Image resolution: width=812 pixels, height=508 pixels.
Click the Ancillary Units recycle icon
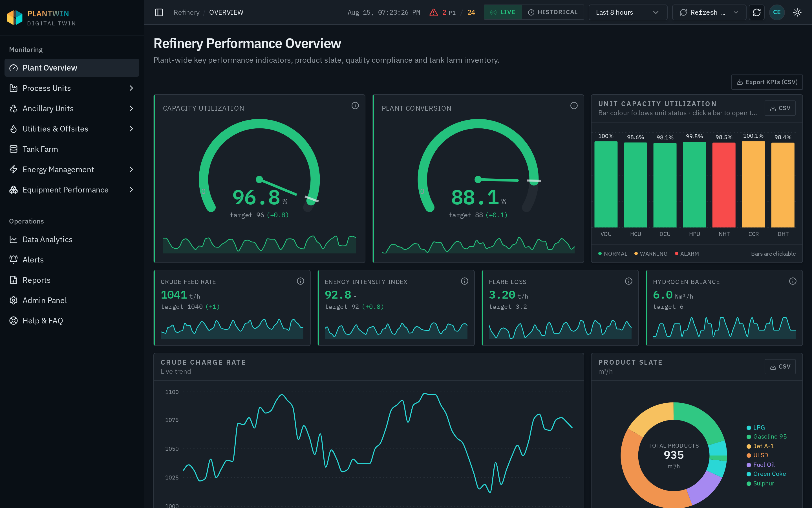14,109
